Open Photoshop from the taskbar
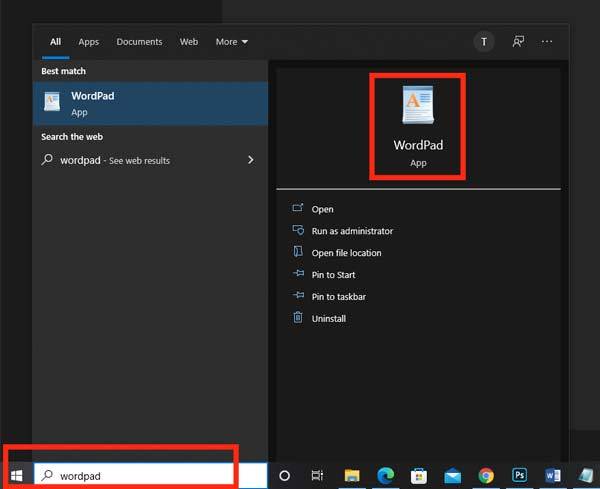The width and height of the screenshot is (600, 489). pos(519,475)
